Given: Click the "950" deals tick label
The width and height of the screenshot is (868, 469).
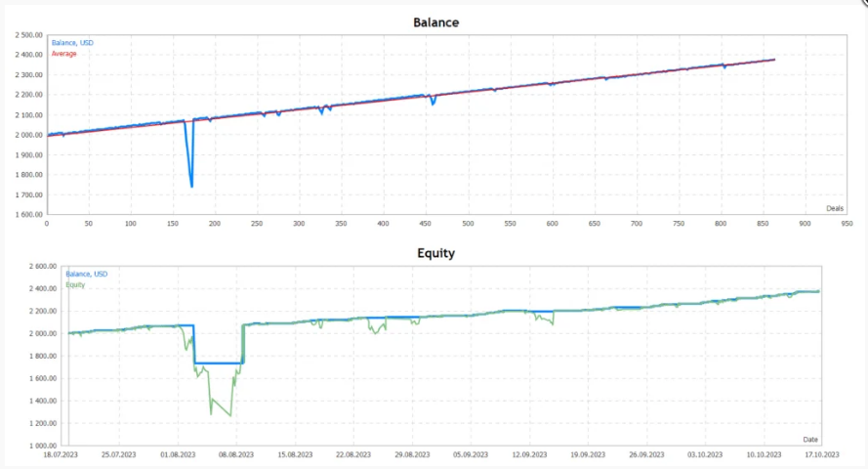Looking at the screenshot, I should pyautogui.click(x=847, y=224).
